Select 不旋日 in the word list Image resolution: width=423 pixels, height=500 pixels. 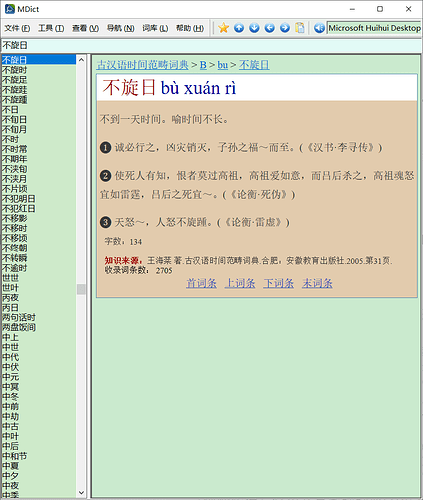click(x=39, y=60)
